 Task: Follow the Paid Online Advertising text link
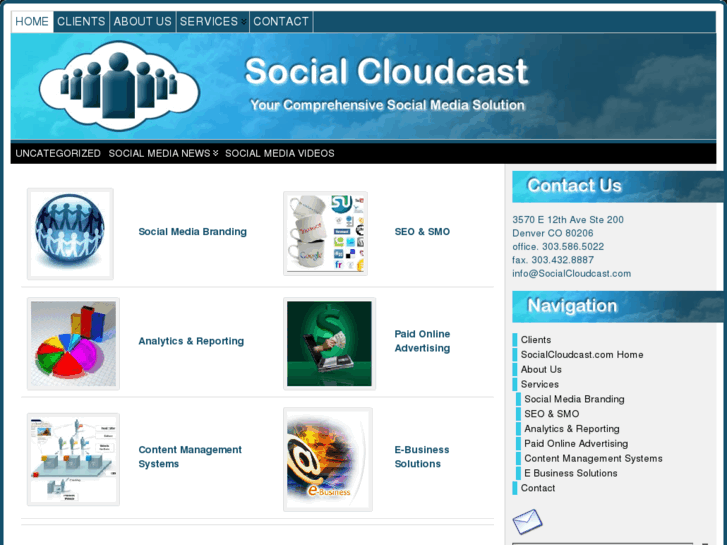(422, 341)
